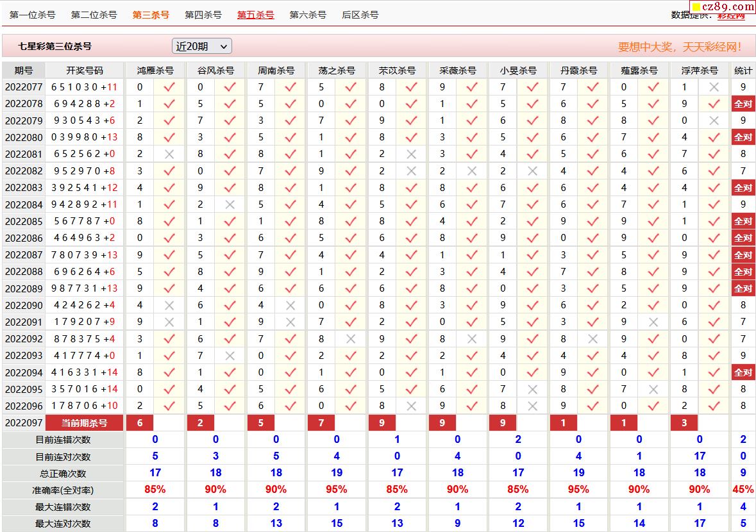Click the gray X in row 2022077 浮萍杀号

pyautogui.click(x=714, y=87)
